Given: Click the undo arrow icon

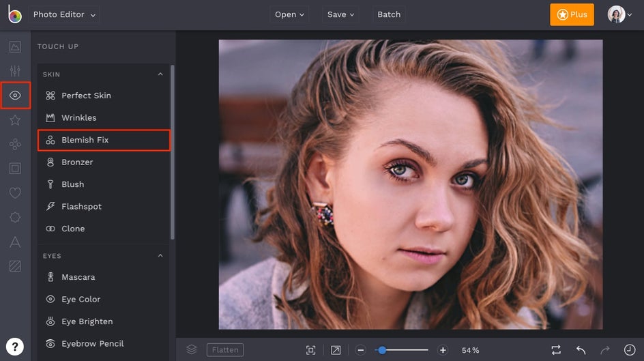Looking at the screenshot, I should tap(581, 350).
